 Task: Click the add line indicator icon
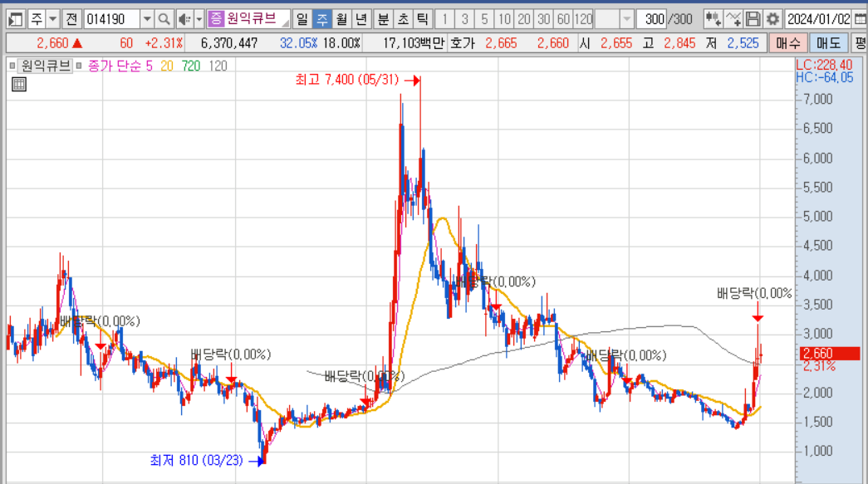pos(733,19)
